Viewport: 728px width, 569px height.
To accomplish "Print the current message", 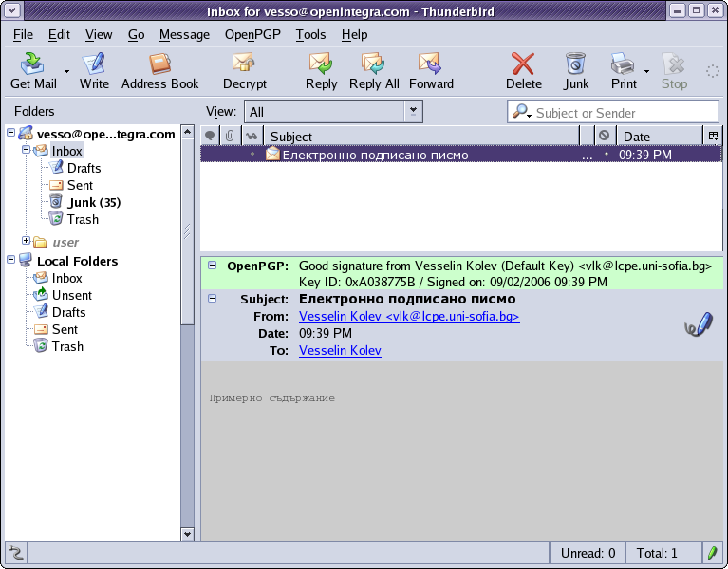I will (x=624, y=70).
